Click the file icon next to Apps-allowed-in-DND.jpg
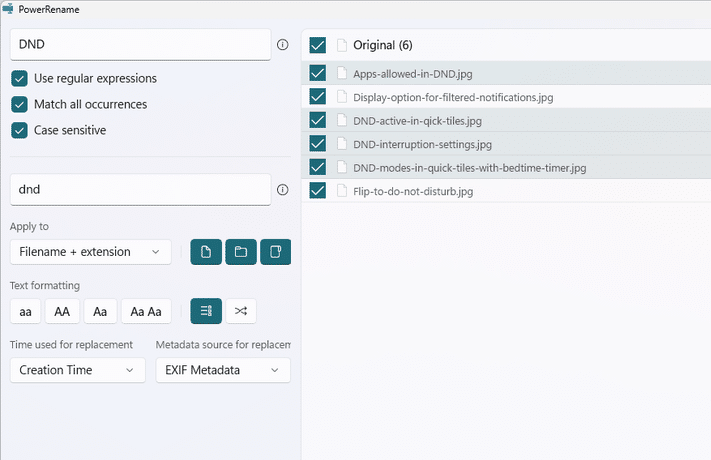The image size is (711, 460). click(342, 73)
